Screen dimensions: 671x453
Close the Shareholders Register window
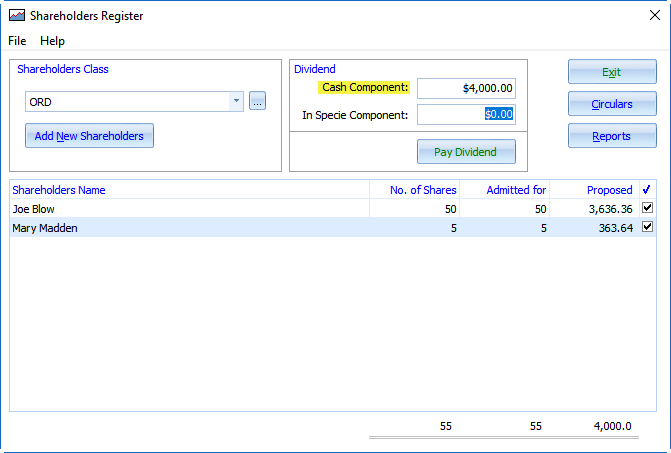[654, 16]
